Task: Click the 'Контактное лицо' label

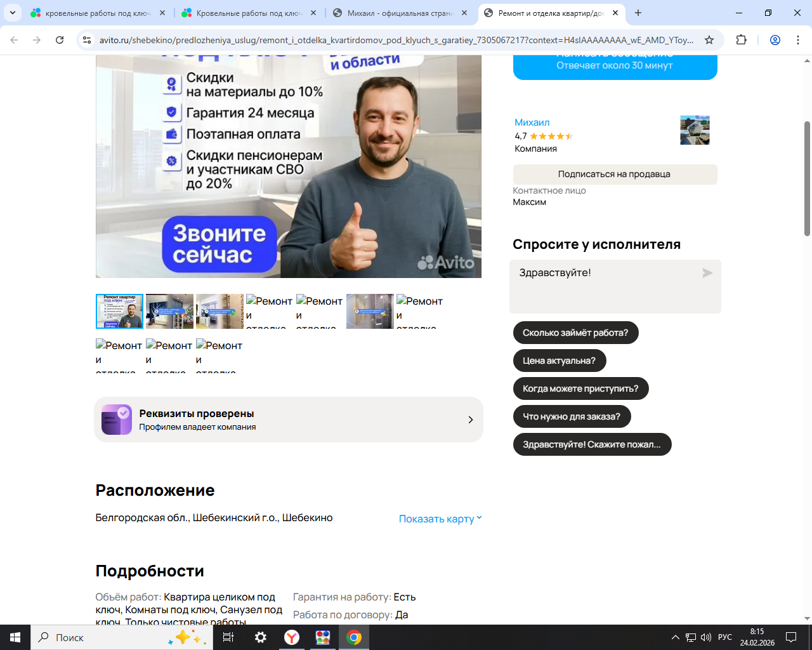Action: click(x=549, y=190)
